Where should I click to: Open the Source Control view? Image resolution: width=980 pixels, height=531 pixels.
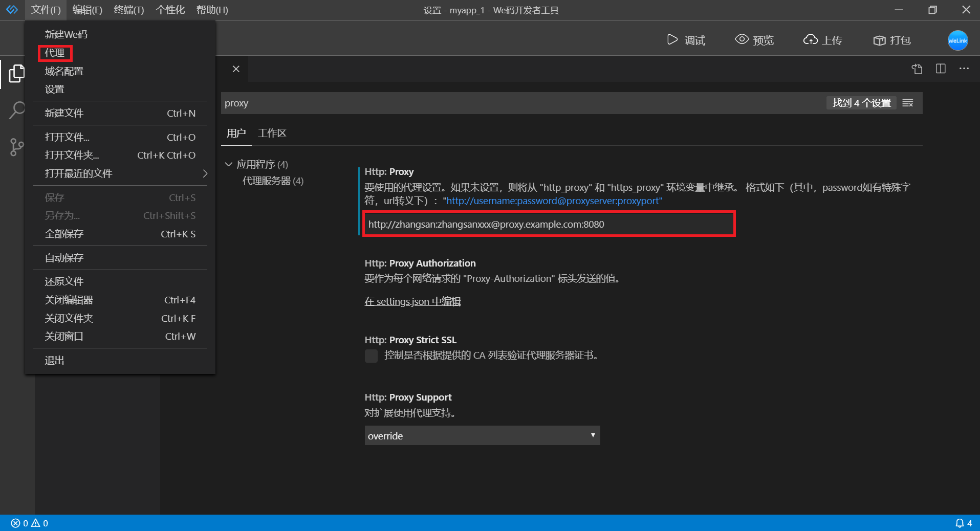[17, 147]
